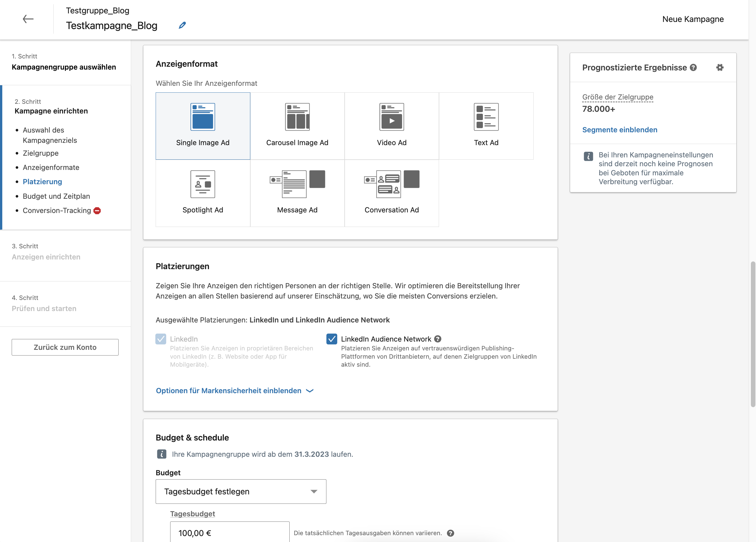Screen dimensions: 756x542
Task: Click the Testgruppe_Blog group name
Action: (x=98, y=10)
